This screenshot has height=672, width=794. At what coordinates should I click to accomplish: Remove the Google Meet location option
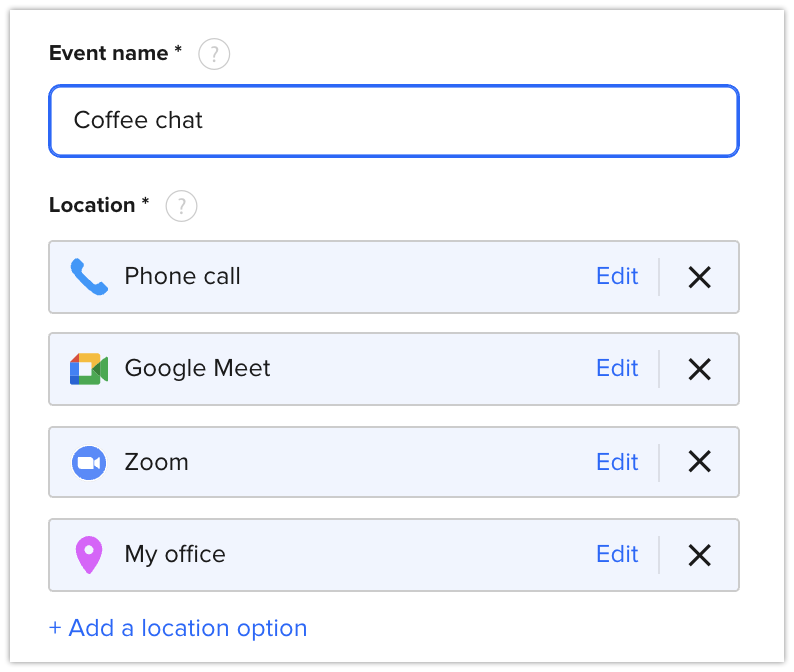coord(699,369)
